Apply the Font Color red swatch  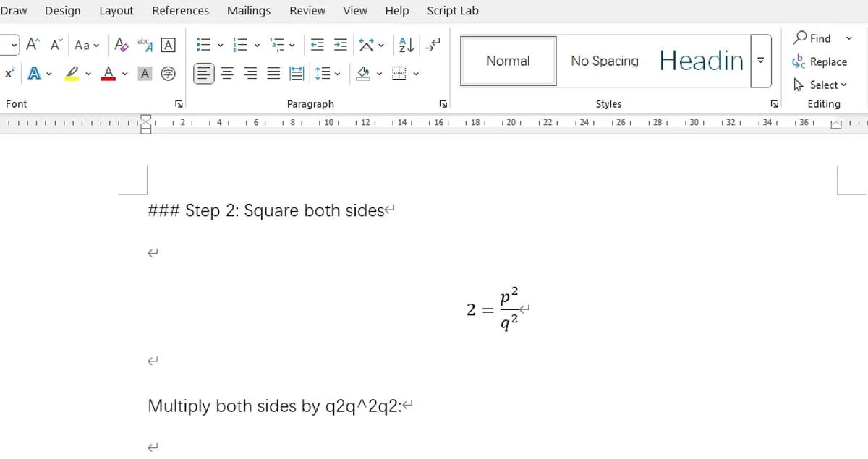107,73
